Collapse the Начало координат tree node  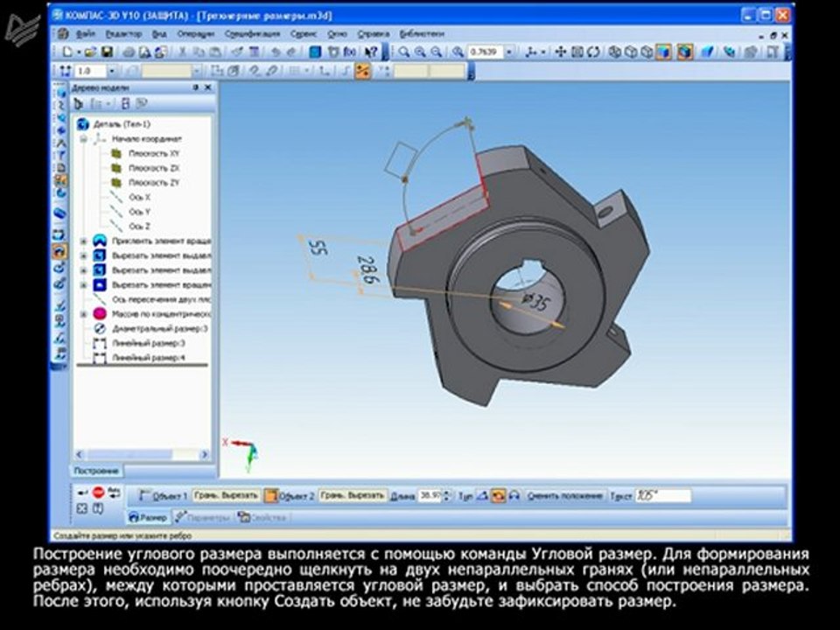click(x=84, y=139)
